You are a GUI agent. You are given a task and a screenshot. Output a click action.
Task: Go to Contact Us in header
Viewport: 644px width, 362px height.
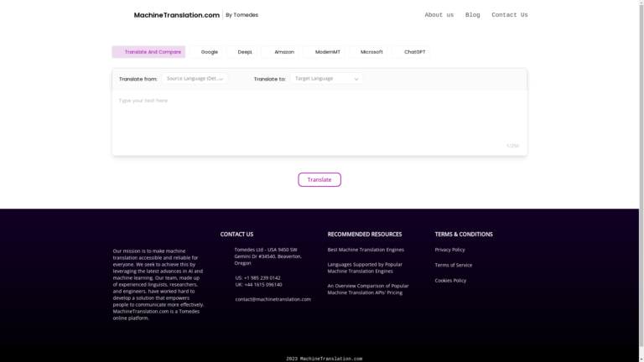[x=509, y=15]
